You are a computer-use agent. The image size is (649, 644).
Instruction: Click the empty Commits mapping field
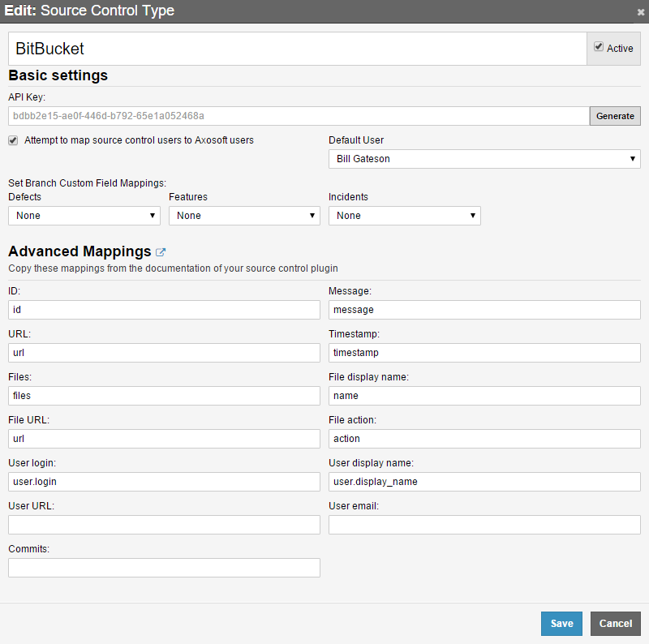(165, 568)
